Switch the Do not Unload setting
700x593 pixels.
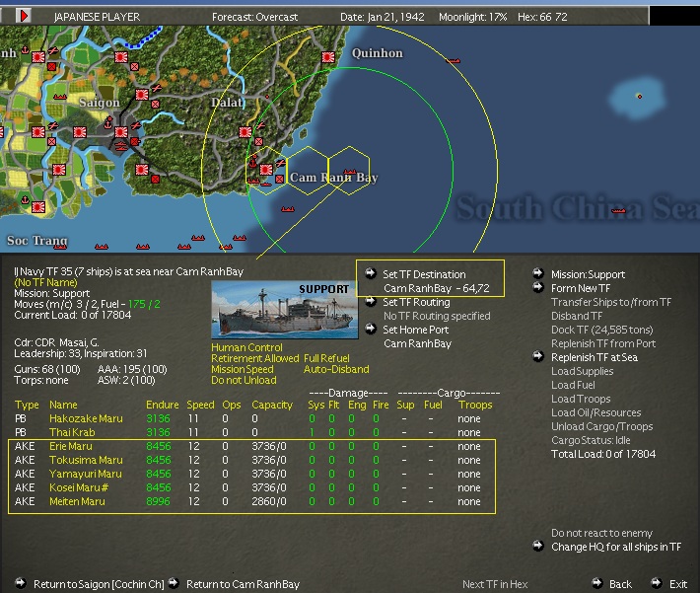(x=244, y=381)
